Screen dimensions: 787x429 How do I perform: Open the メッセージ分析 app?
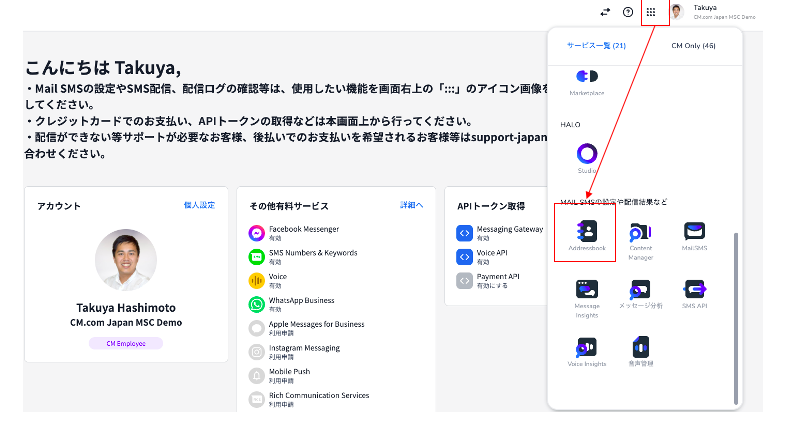640,294
